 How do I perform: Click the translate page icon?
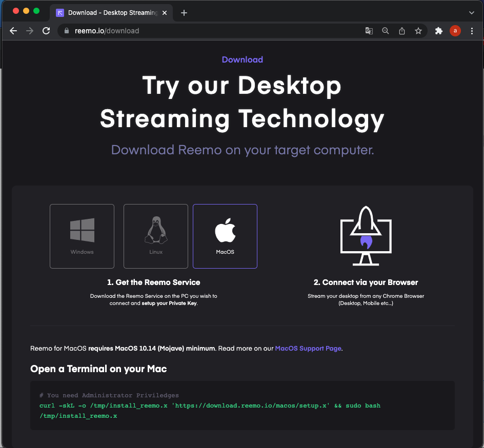pyautogui.click(x=369, y=31)
